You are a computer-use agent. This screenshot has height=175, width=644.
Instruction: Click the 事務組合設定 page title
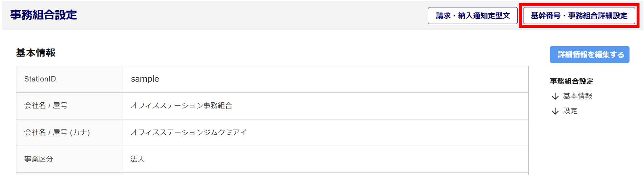pyautogui.click(x=43, y=15)
